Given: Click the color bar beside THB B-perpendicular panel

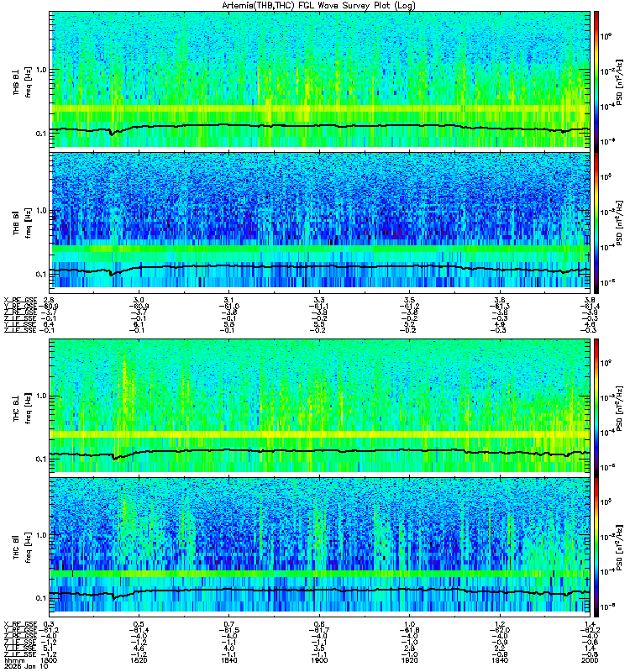Looking at the screenshot, I should 596,81.
